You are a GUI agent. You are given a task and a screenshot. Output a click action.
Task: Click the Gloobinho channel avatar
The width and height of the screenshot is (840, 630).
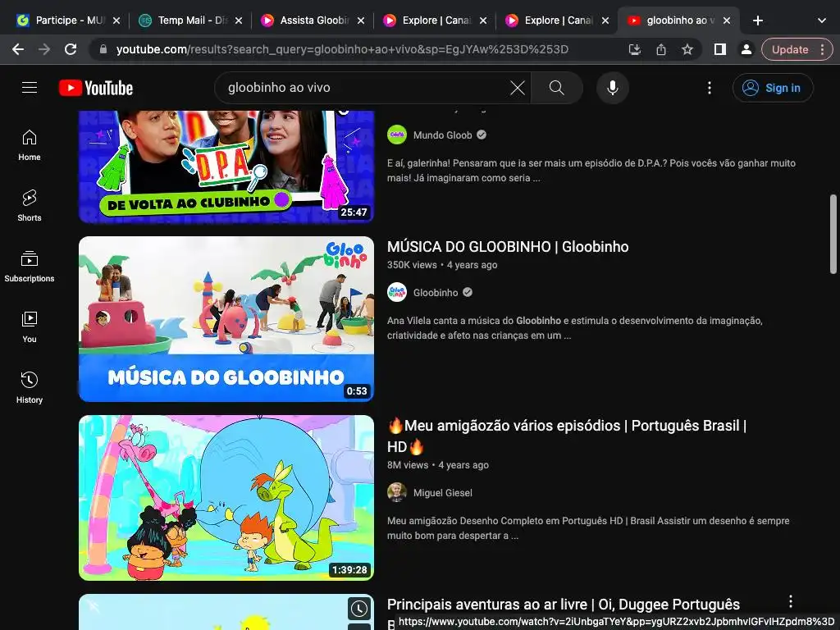[397, 293]
